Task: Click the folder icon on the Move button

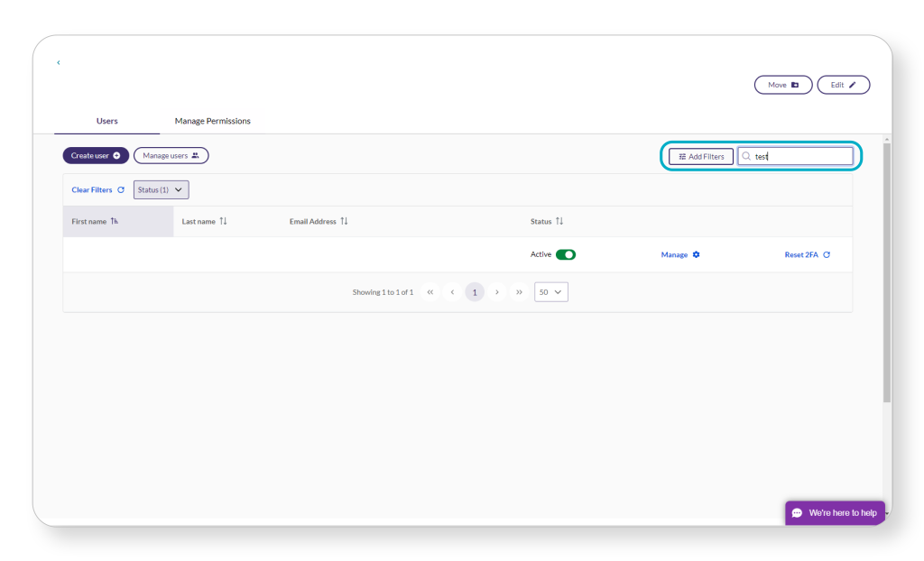Action: click(x=793, y=84)
